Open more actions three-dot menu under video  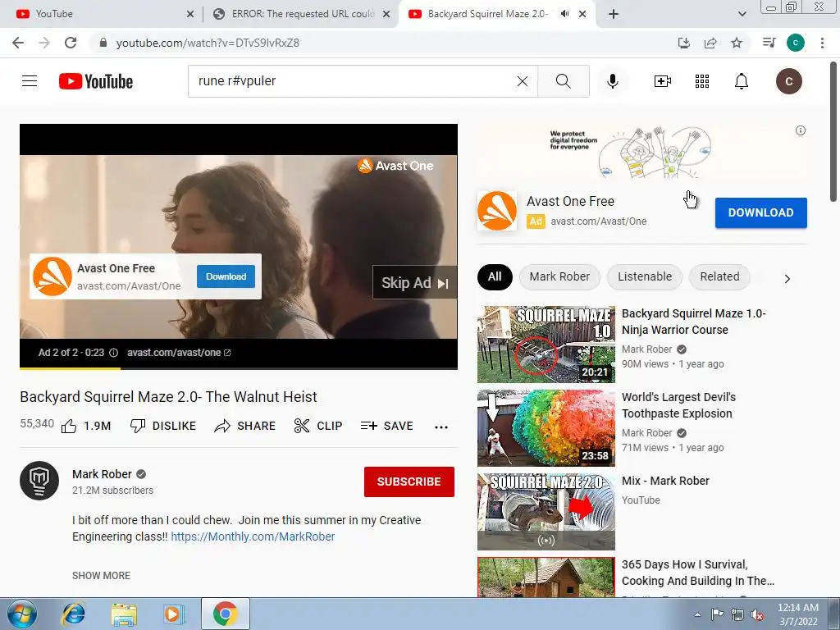tap(441, 427)
